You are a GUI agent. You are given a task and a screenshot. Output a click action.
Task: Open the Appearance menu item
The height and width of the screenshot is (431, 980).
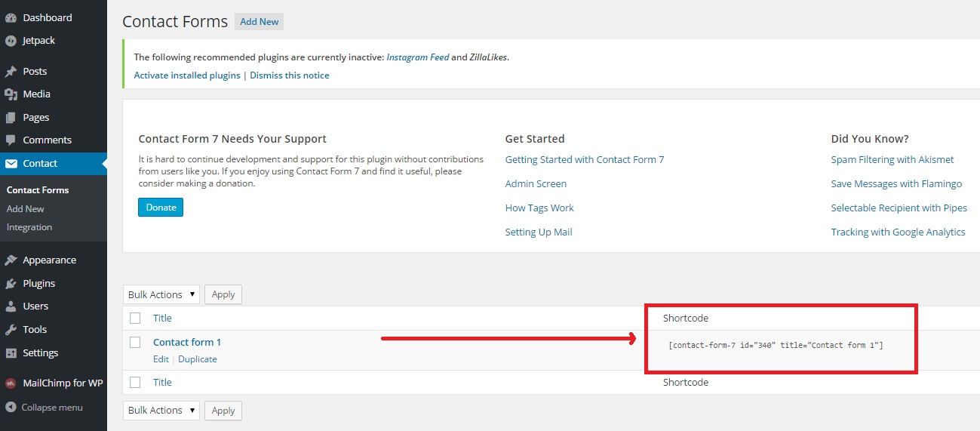pos(49,260)
